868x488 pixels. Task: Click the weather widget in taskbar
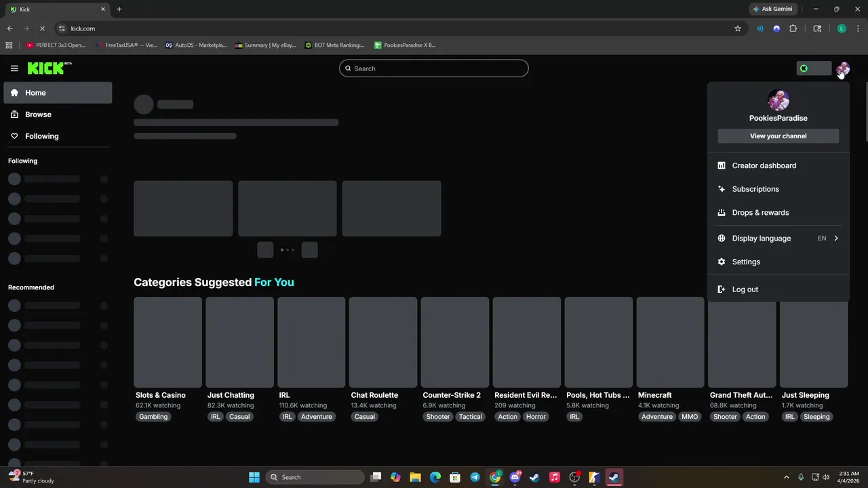point(31,477)
